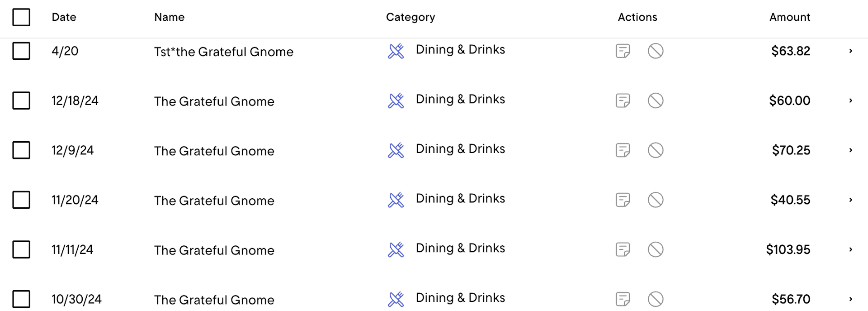Click fork-and-knife icon on 11/11/24 row
The image size is (868, 311).
point(396,249)
